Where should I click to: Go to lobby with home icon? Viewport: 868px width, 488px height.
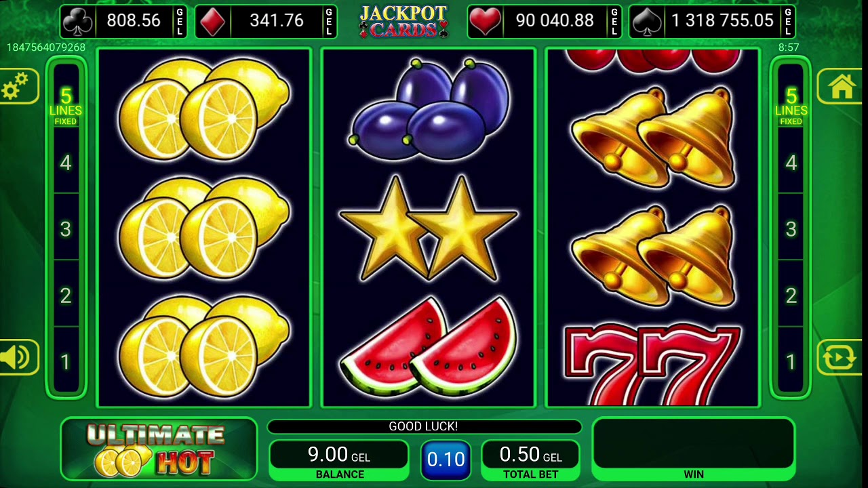click(842, 87)
